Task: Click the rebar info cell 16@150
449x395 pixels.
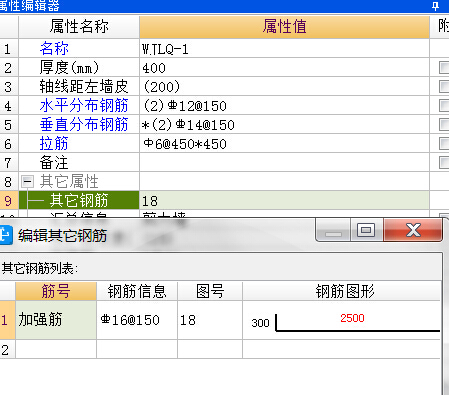Action: coord(137,320)
